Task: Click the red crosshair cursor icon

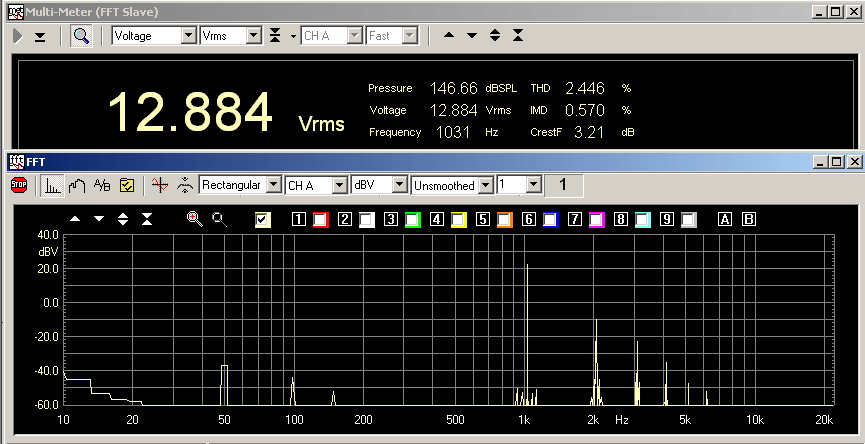Action: (158, 185)
